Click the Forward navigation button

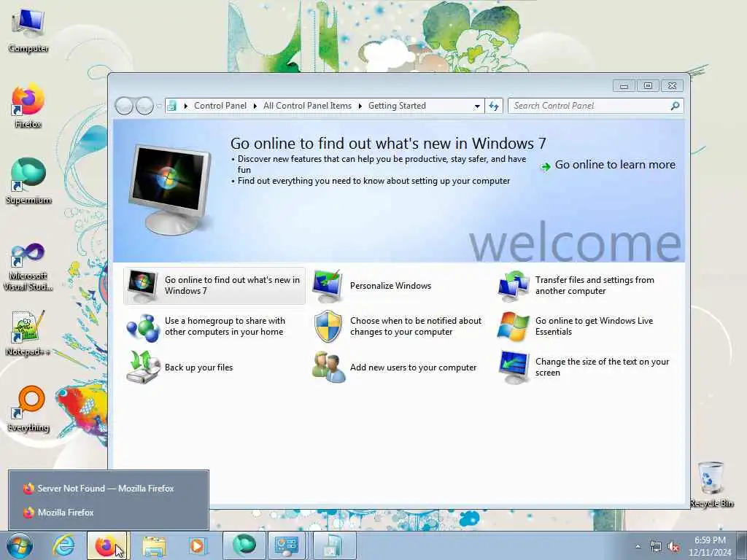tap(144, 106)
